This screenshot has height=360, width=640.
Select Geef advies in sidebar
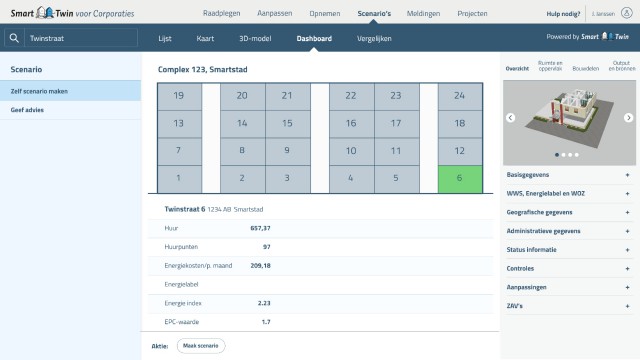tap(71, 110)
